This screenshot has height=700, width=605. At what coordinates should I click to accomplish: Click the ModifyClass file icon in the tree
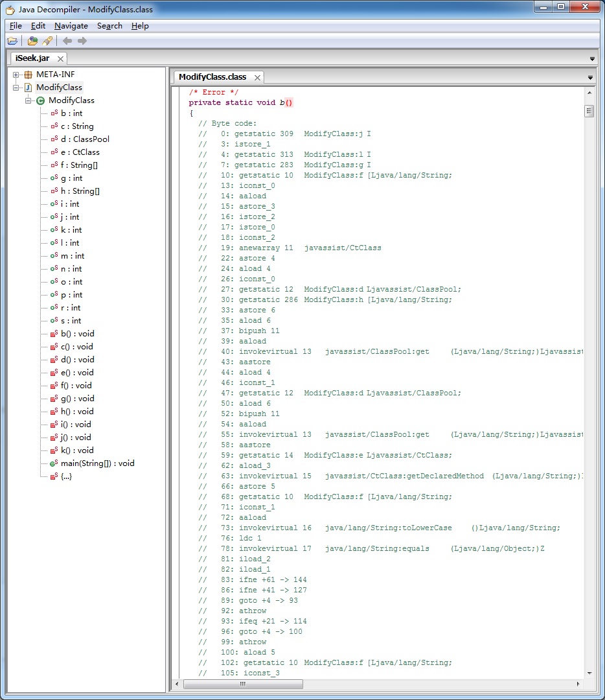(28, 87)
